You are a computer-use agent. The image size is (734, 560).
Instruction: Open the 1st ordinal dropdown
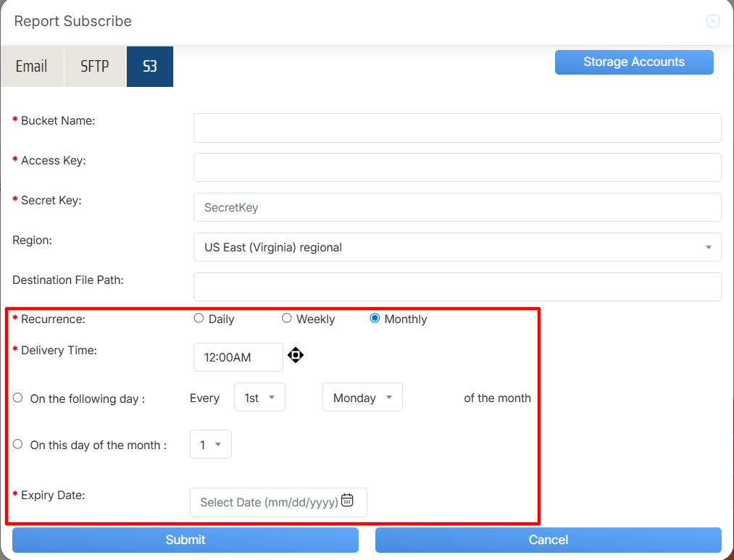259,398
